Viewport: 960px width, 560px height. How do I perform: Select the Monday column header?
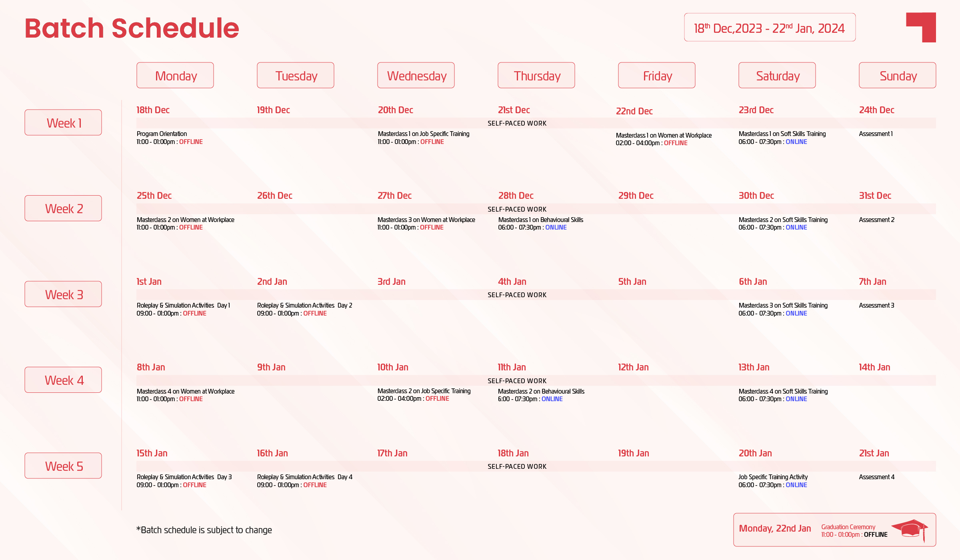point(175,76)
